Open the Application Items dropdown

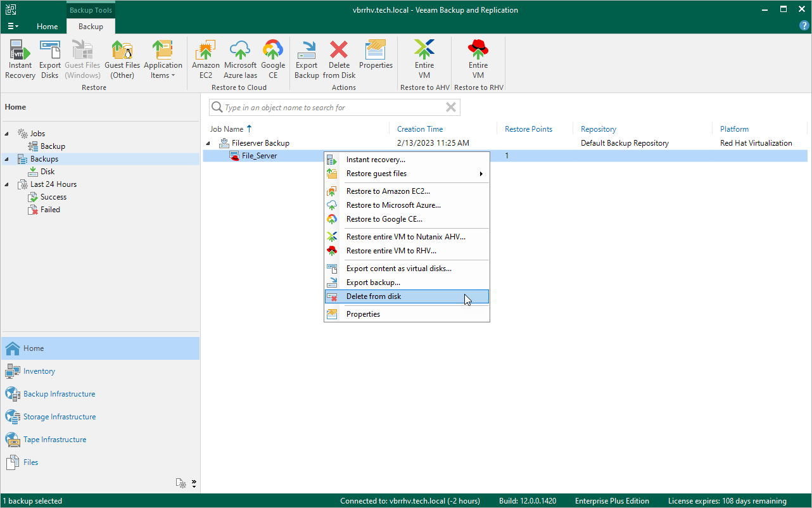point(163,60)
